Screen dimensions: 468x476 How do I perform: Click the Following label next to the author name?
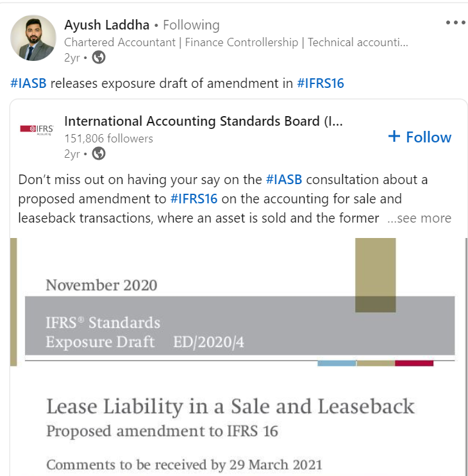pyautogui.click(x=191, y=25)
